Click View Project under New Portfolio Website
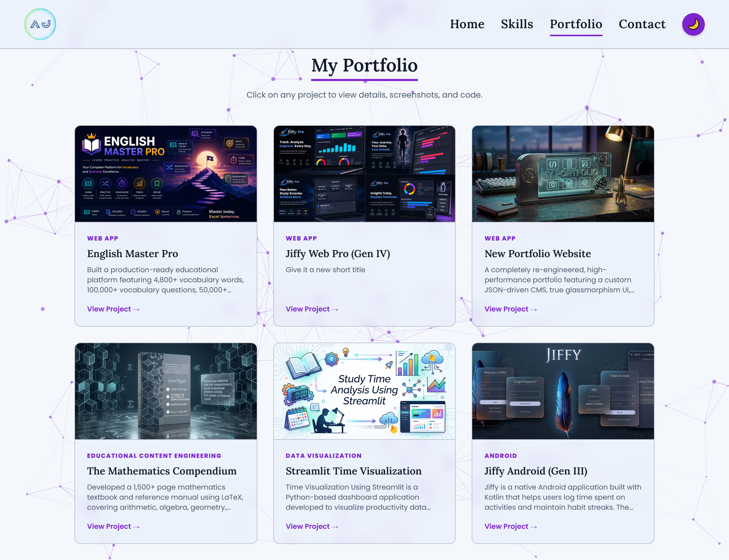 (x=511, y=309)
